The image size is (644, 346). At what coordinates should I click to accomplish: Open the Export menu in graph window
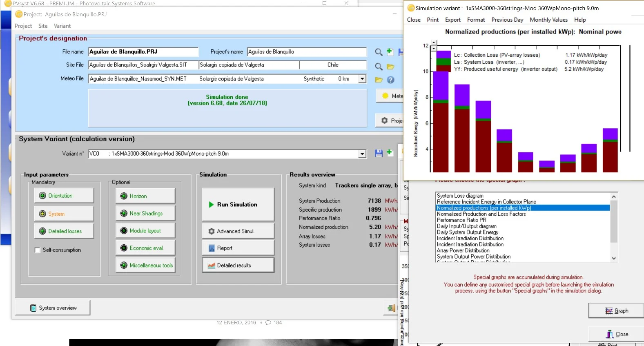pyautogui.click(x=453, y=20)
